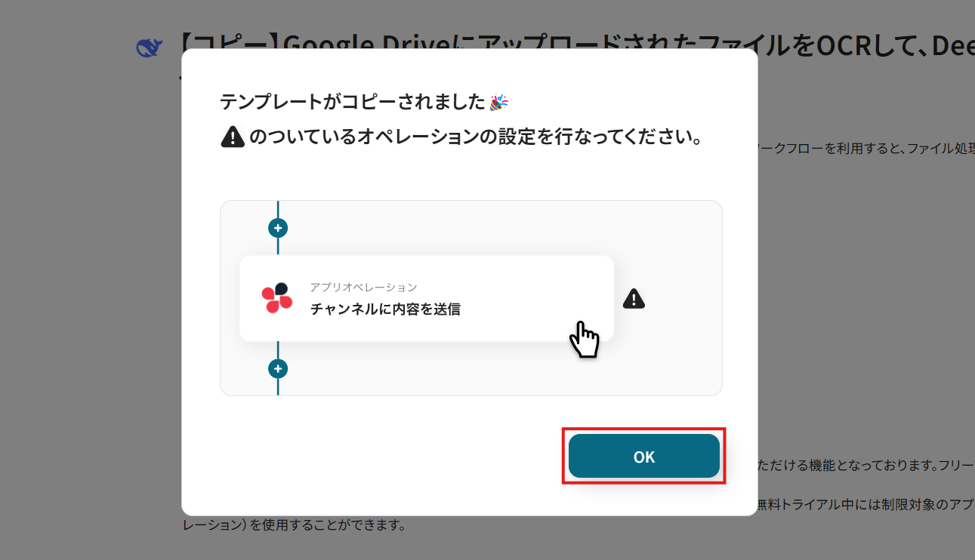Image resolution: width=975 pixels, height=560 pixels.
Task: Click the party popper emoji in the heading
Action: [499, 102]
